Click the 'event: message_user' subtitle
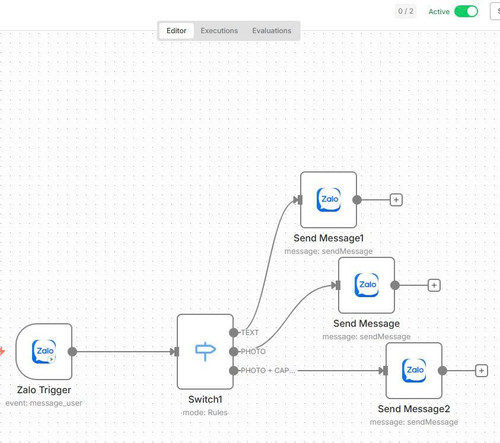500x443 pixels. click(x=44, y=403)
